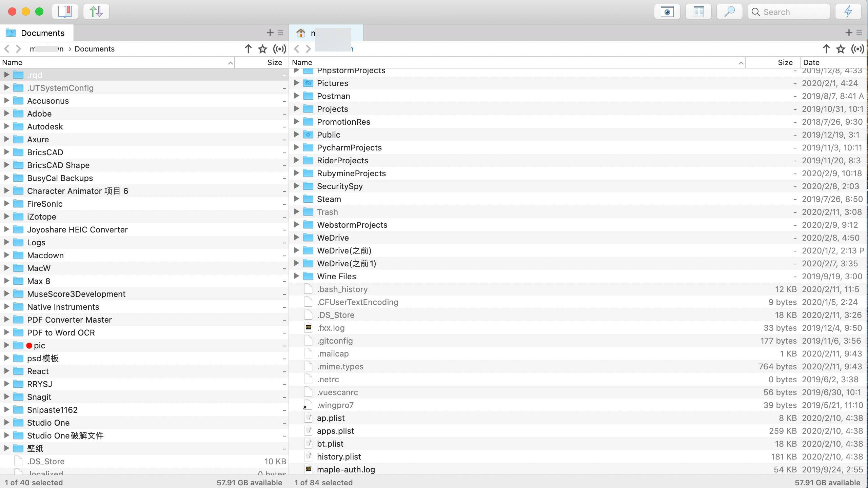Open the bookmarks panel icon in toolbar
The image size is (868, 488).
65,12
